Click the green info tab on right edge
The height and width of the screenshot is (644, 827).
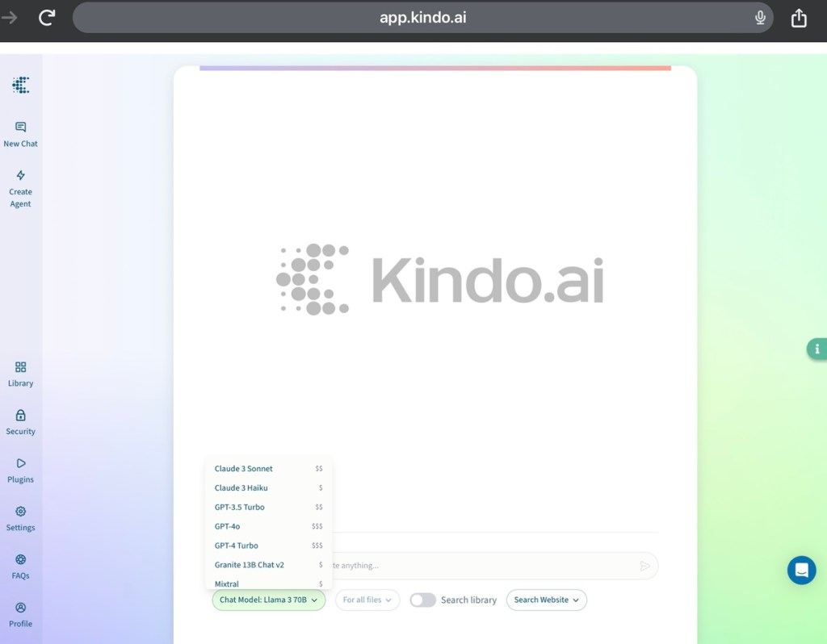click(817, 349)
